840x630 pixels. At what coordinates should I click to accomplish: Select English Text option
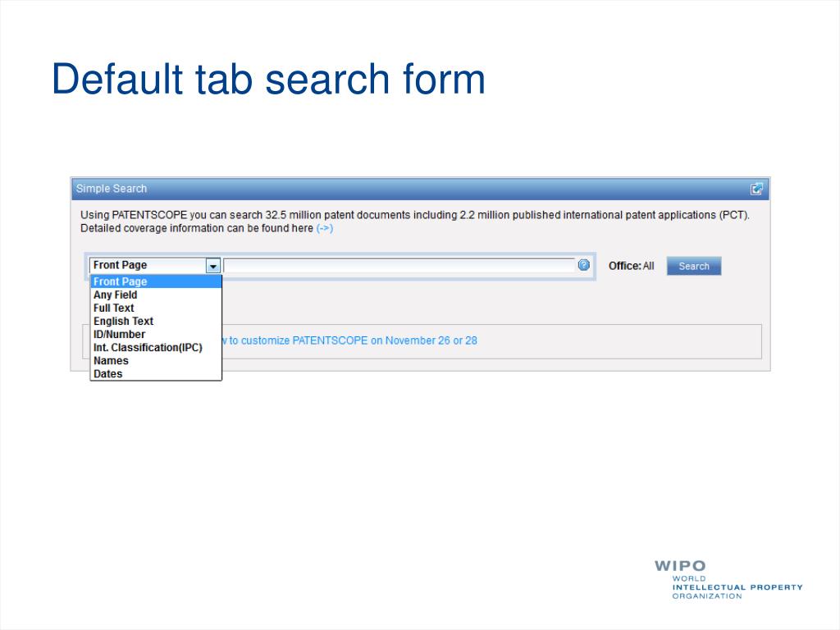(156, 321)
